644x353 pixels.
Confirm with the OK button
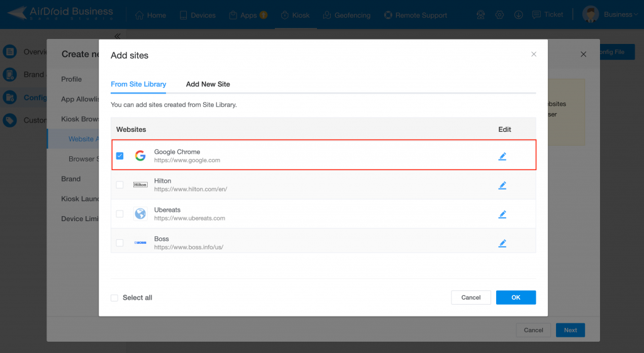click(516, 298)
